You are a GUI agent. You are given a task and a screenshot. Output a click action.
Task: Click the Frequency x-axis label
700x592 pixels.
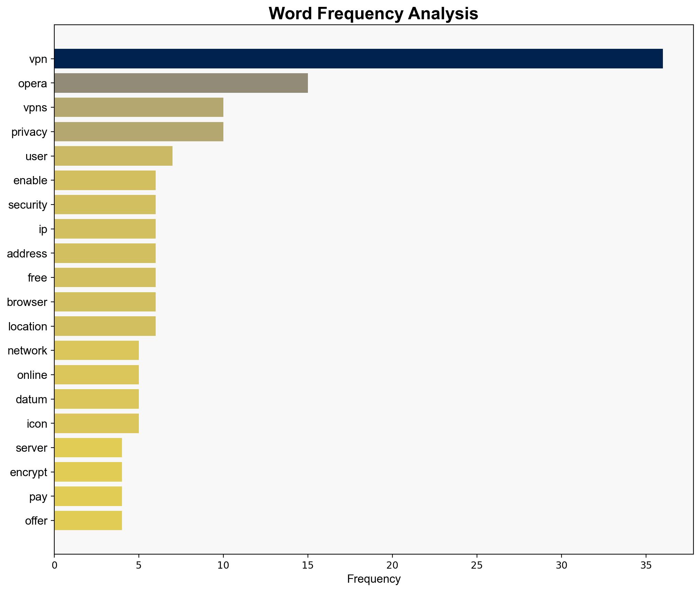[374, 579]
